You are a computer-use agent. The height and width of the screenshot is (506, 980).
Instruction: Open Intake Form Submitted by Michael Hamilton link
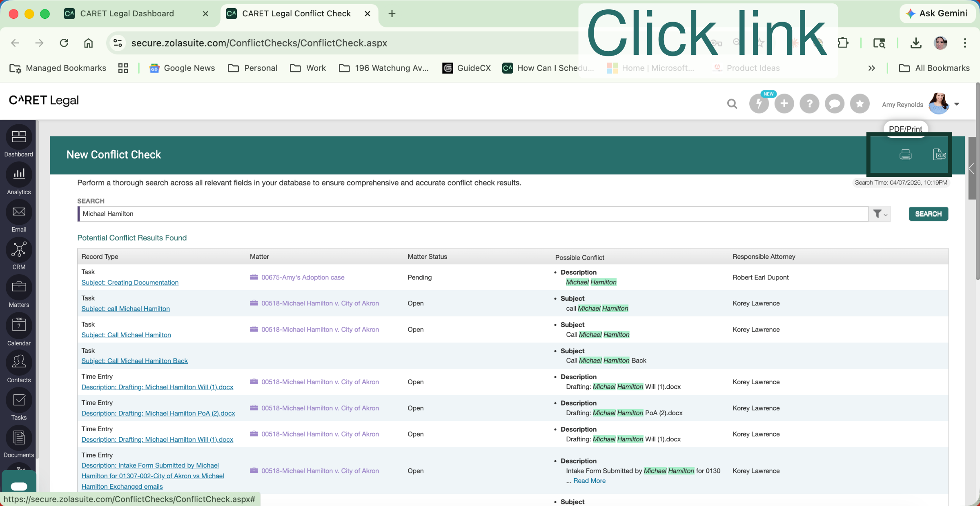pyautogui.click(x=153, y=476)
